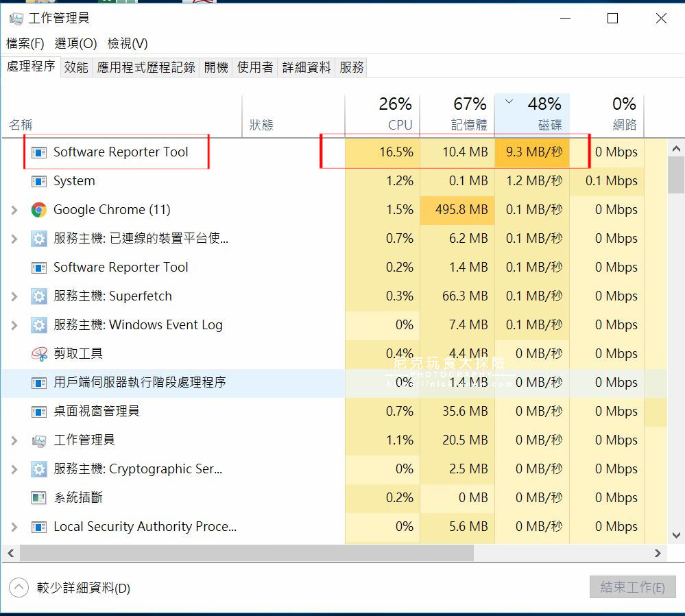This screenshot has width=685, height=616.
Task: Click icon of Software Reporter Tool at 16.5% CPU
Action: tap(39, 152)
